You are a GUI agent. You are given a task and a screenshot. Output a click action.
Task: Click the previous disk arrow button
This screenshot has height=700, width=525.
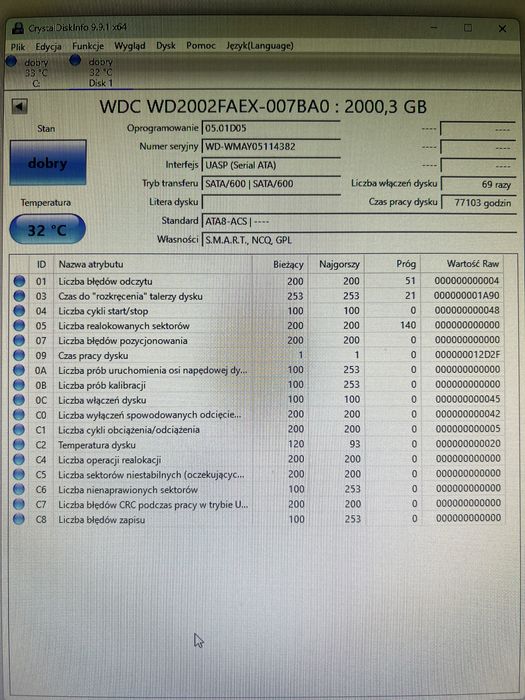pyautogui.click(x=19, y=106)
